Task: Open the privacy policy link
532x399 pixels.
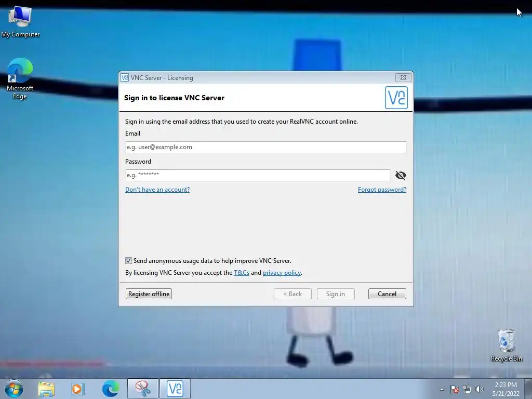Action: click(282, 273)
